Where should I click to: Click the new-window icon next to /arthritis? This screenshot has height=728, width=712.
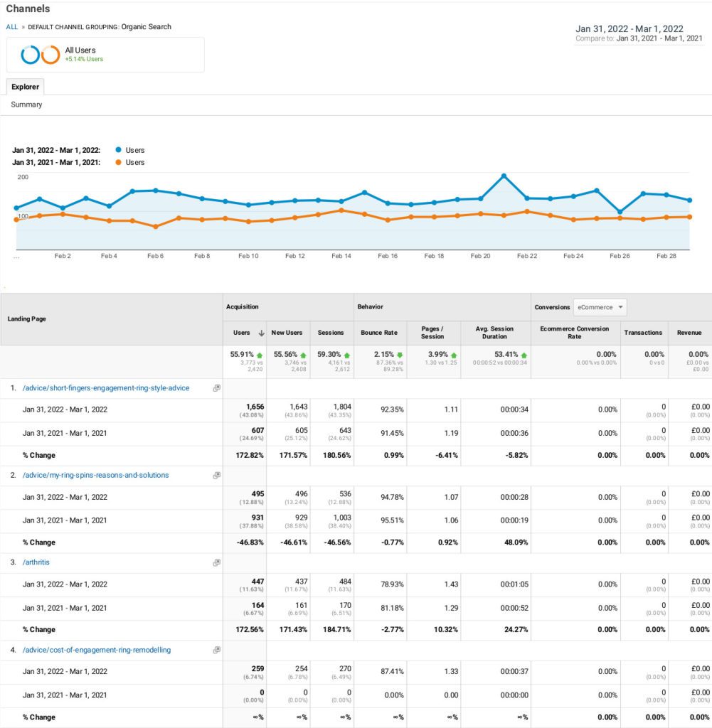(216, 562)
